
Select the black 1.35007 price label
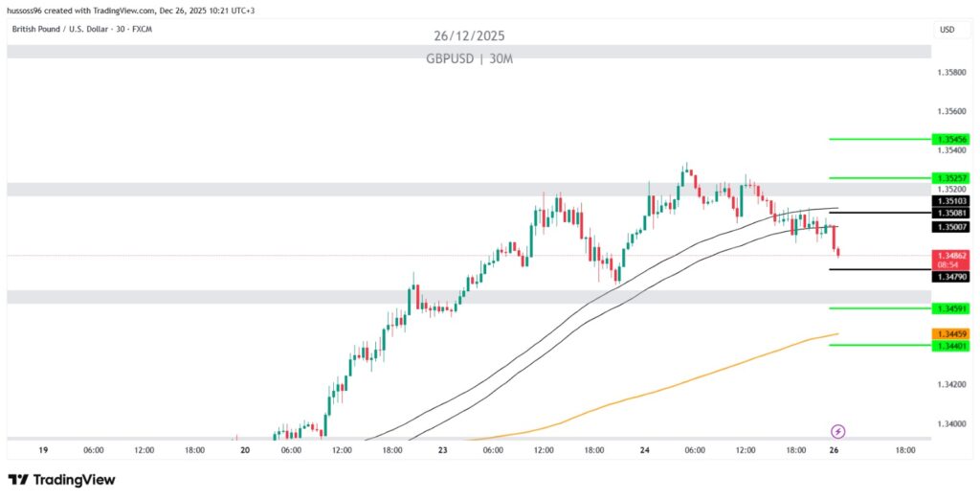click(x=950, y=227)
